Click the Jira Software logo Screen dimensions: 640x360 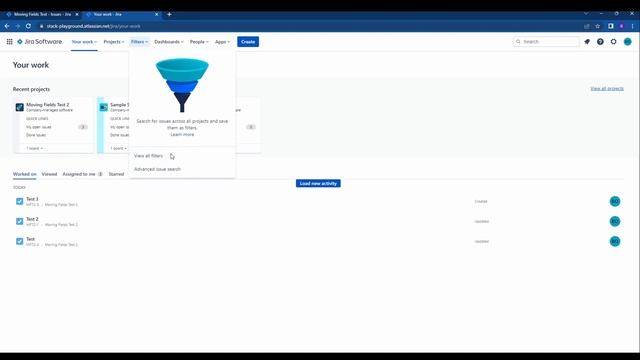click(40, 42)
